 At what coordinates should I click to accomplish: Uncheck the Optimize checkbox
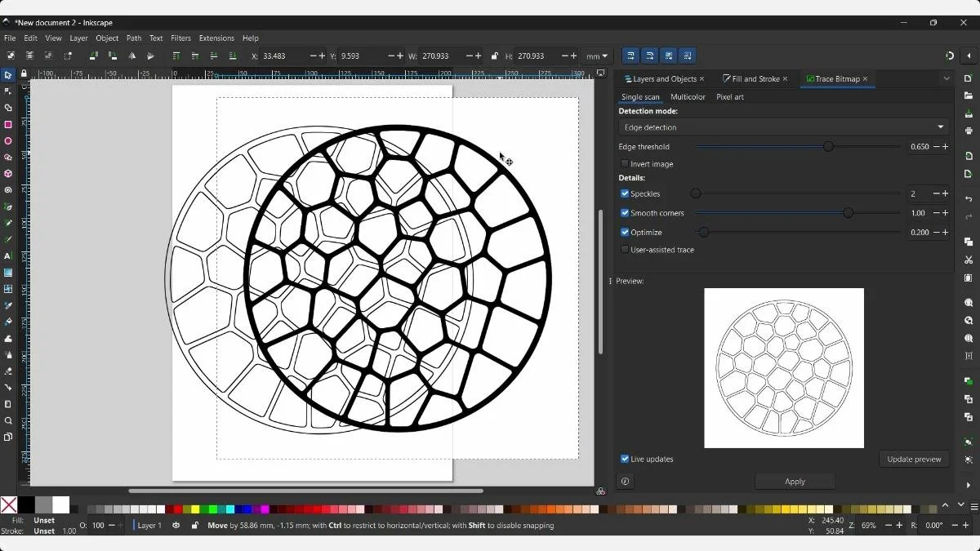coord(625,233)
